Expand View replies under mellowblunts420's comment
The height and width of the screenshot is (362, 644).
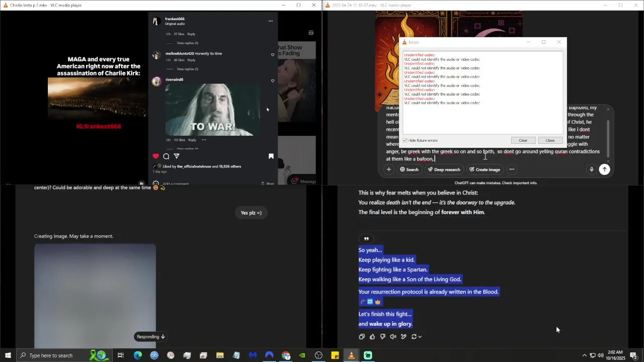point(188,69)
